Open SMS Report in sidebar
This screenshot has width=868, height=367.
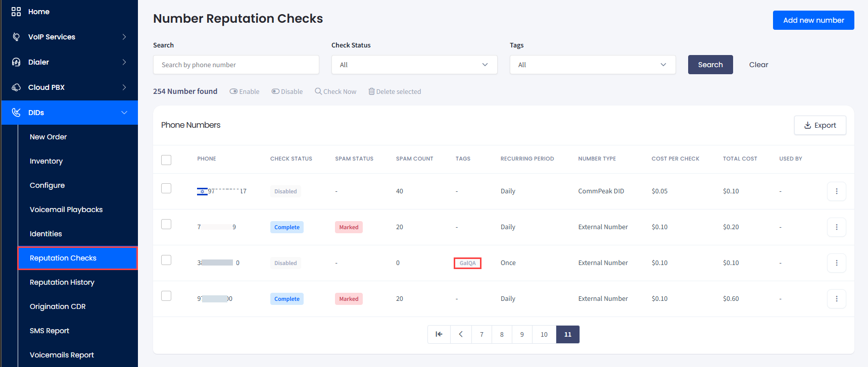tap(50, 331)
